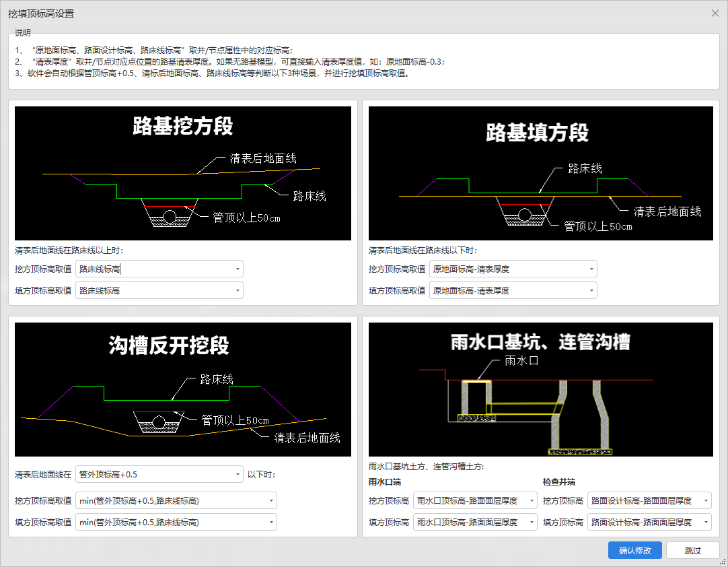Select the 沟槽反开挖段 diagram
Image resolution: width=728 pixels, height=567 pixels.
[180, 389]
